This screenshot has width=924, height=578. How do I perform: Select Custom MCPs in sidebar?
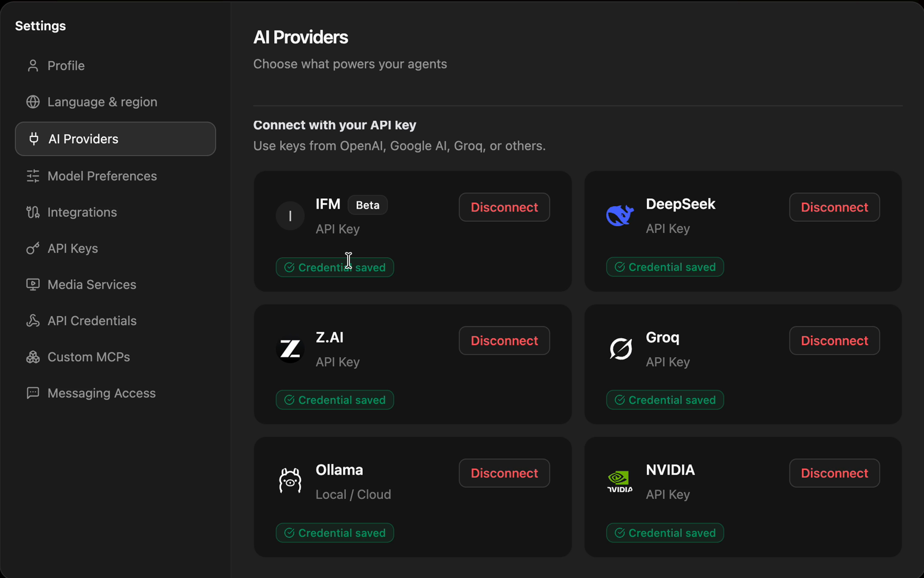(x=115, y=357)
